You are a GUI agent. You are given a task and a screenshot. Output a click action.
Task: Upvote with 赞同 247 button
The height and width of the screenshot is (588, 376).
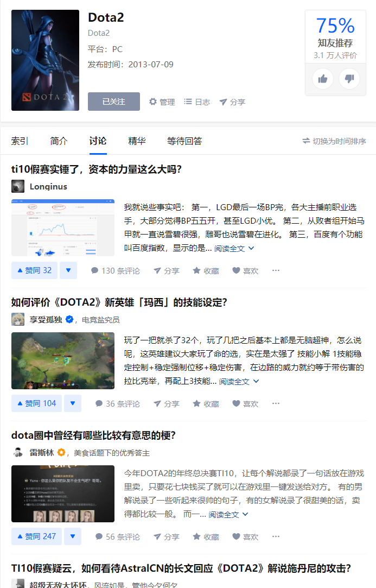tap(37, 536)
